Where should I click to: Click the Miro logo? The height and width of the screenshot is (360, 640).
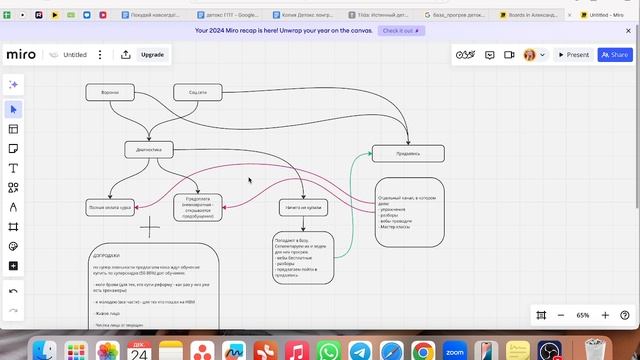pyautogui.click(x=21, y=54)
